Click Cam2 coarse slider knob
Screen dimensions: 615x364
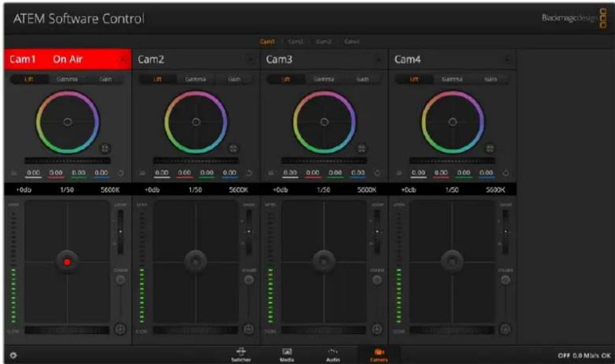point(249,280)
